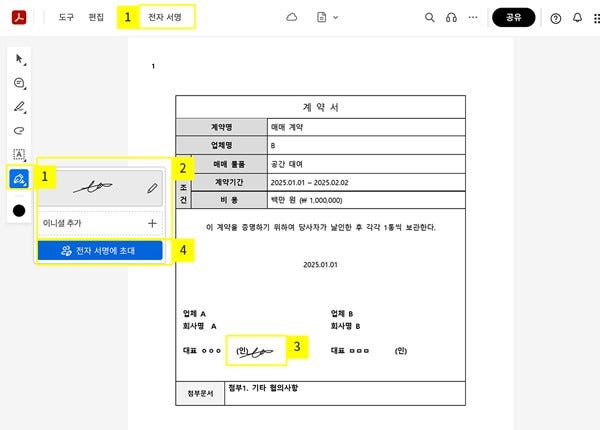Click the 회사명 A text
This screenshot has height=430, width=600.
tap(200, 326)
